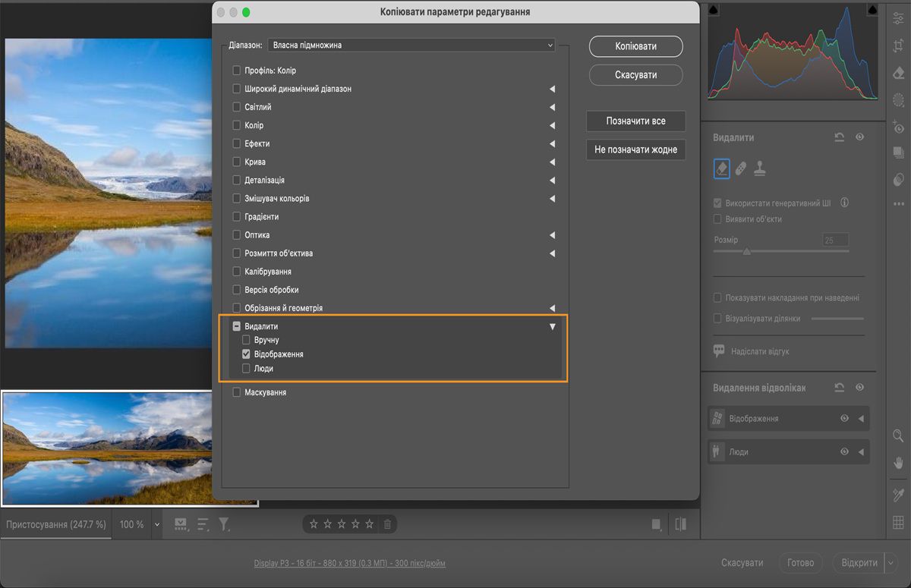
Task: Toggle eye icon on Люди row
Action: point(844,451)
